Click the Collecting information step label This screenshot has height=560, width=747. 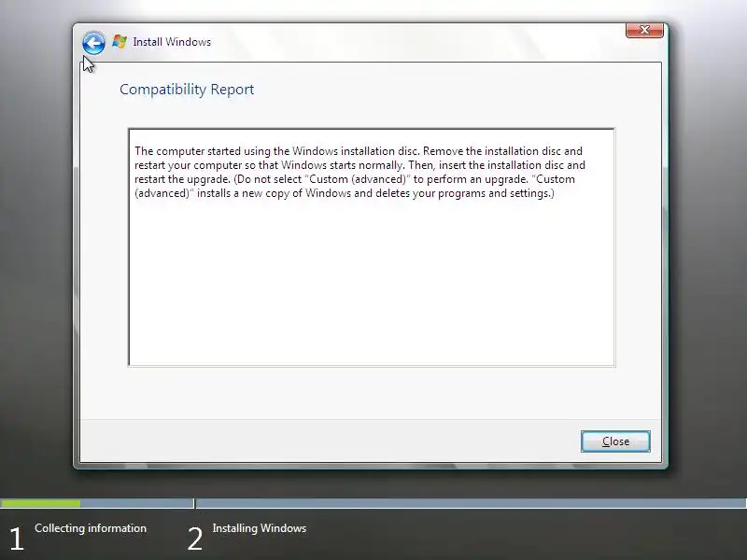[x=91, y=528]
